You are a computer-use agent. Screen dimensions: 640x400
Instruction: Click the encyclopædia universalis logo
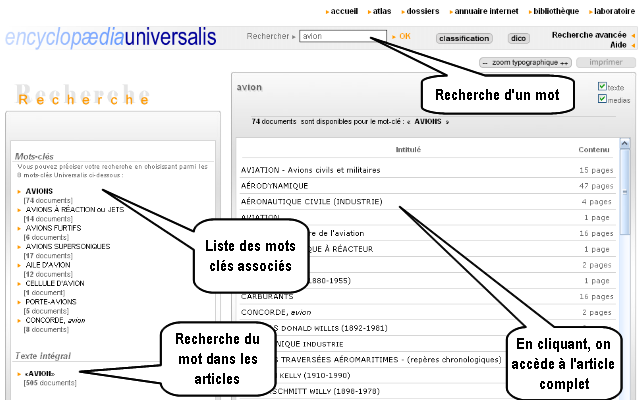[x=111, y=37]
